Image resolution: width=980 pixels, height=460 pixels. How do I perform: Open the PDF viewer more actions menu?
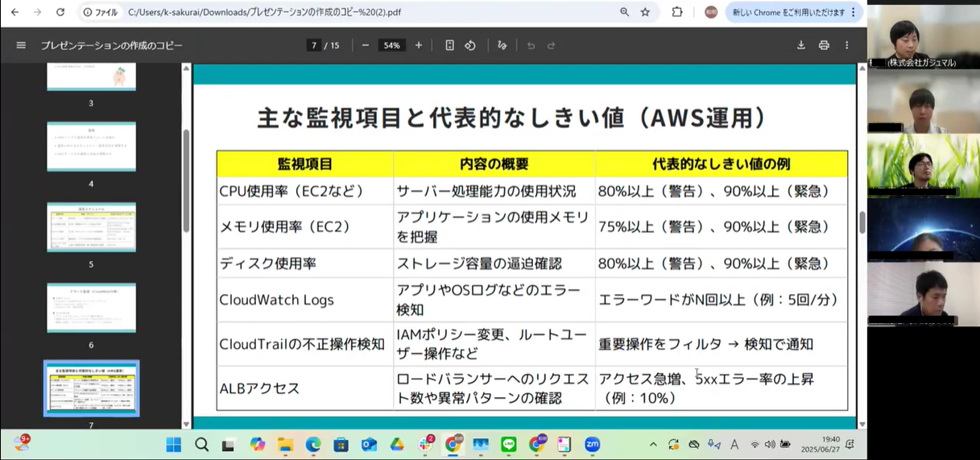point(846,45)
